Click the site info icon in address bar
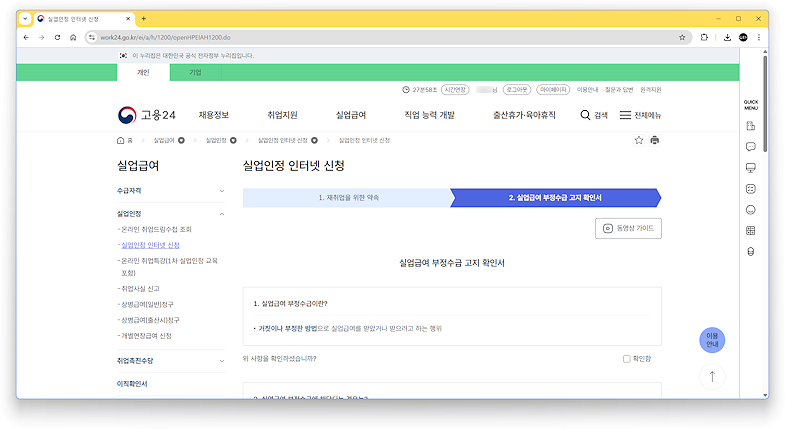This screenshot has width=785, height=429. point(92,38)
